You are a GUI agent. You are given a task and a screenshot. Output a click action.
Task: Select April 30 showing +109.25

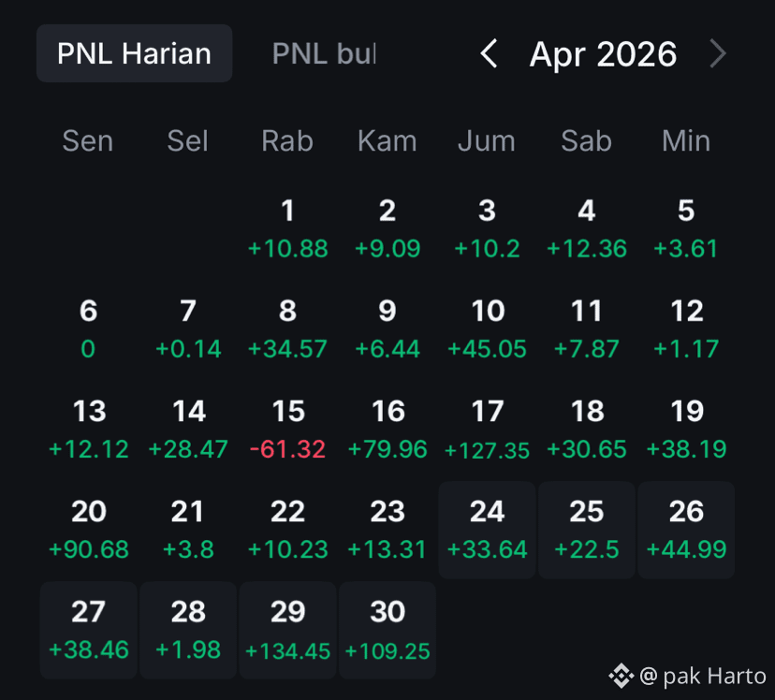(387, 631)
